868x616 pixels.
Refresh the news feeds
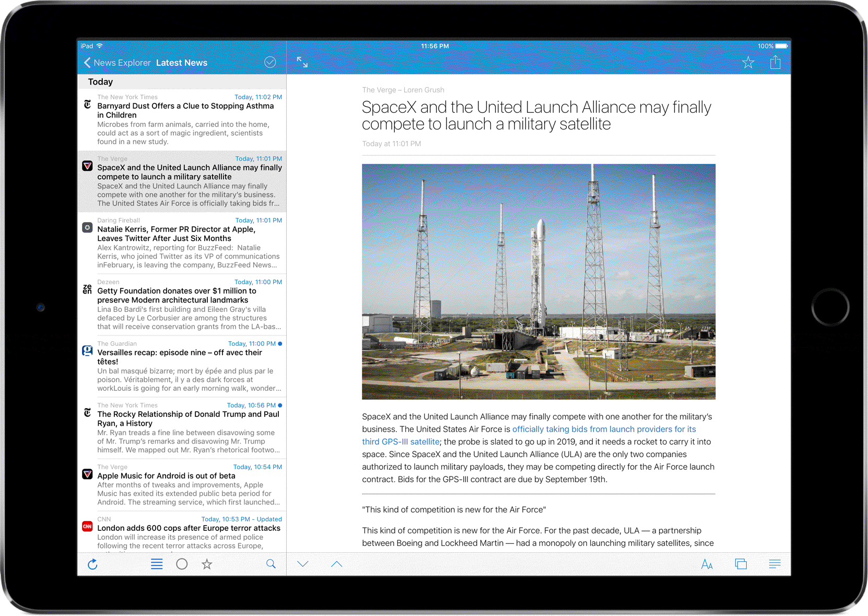click(x=92, y=564)
